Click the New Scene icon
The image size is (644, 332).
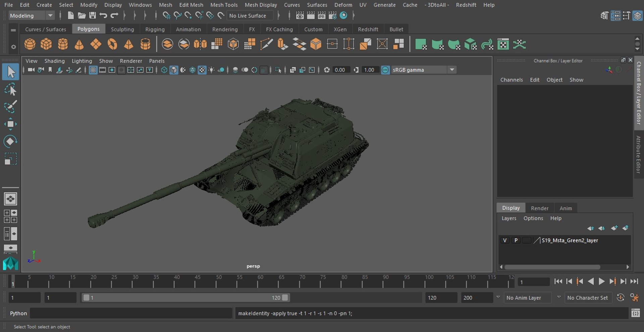(x=70, y=15)
